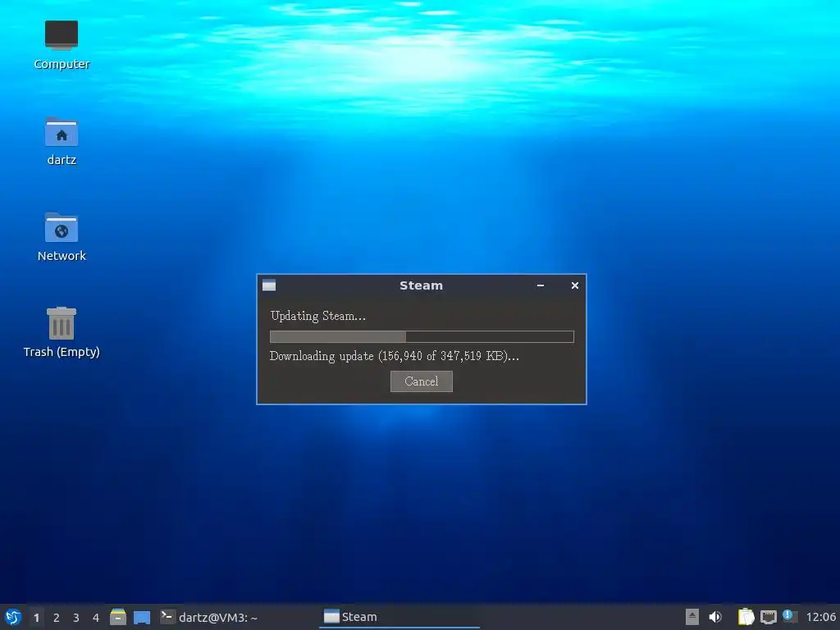Viewport: 840px width, 630px height.
Task: Cancel the Steam update download
Action: (x=421, y=381)
